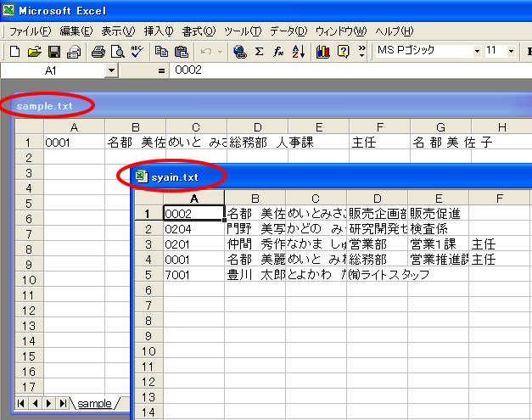This screenshot has width=532, height=420.
Task: Click the Insert Hyperlink globe icon
Action: 240,52
